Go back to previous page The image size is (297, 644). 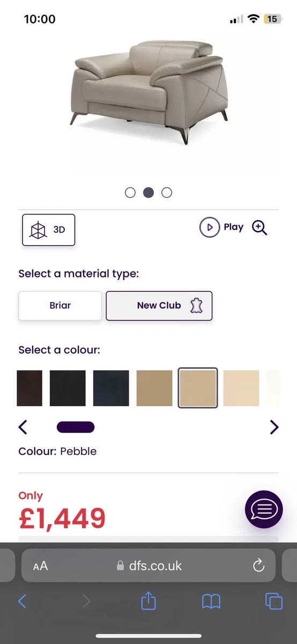click(22, 601)
